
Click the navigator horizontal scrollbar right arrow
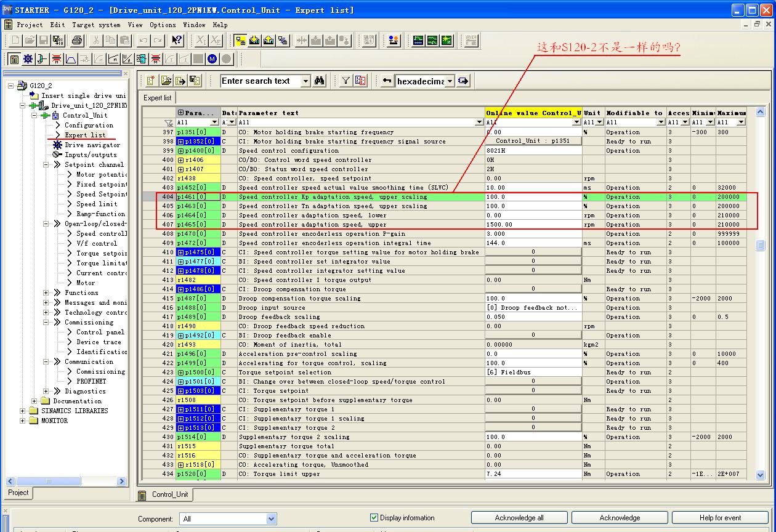tap(122, 482)
